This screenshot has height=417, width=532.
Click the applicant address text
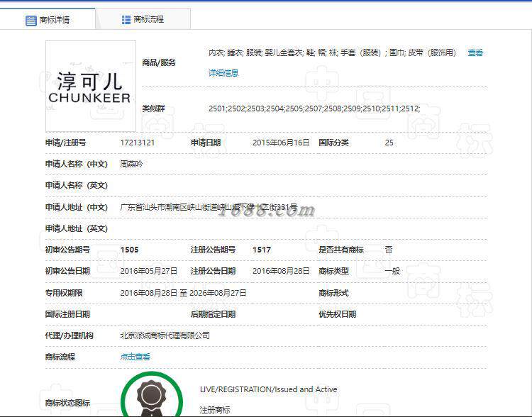(x=209, y=207)
